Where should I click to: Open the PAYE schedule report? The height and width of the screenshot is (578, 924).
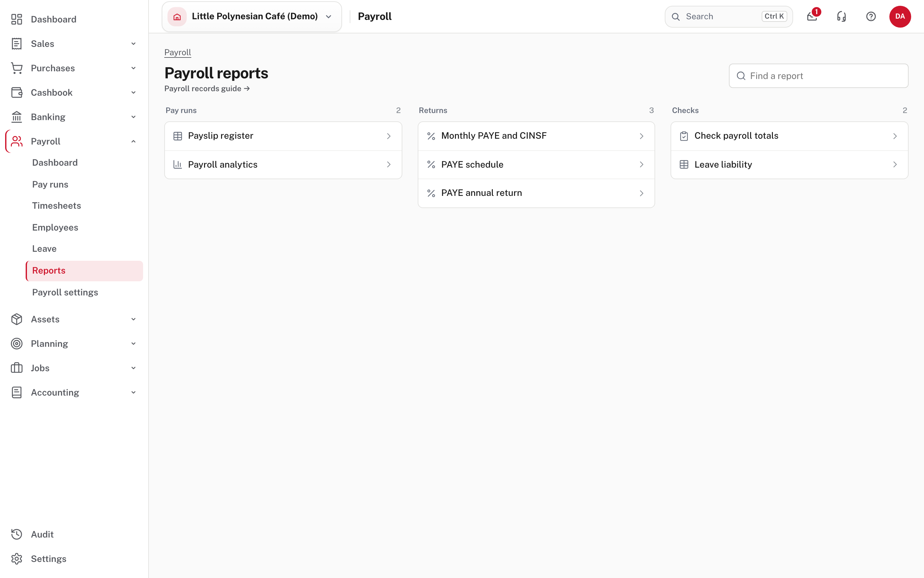[536, 164]
